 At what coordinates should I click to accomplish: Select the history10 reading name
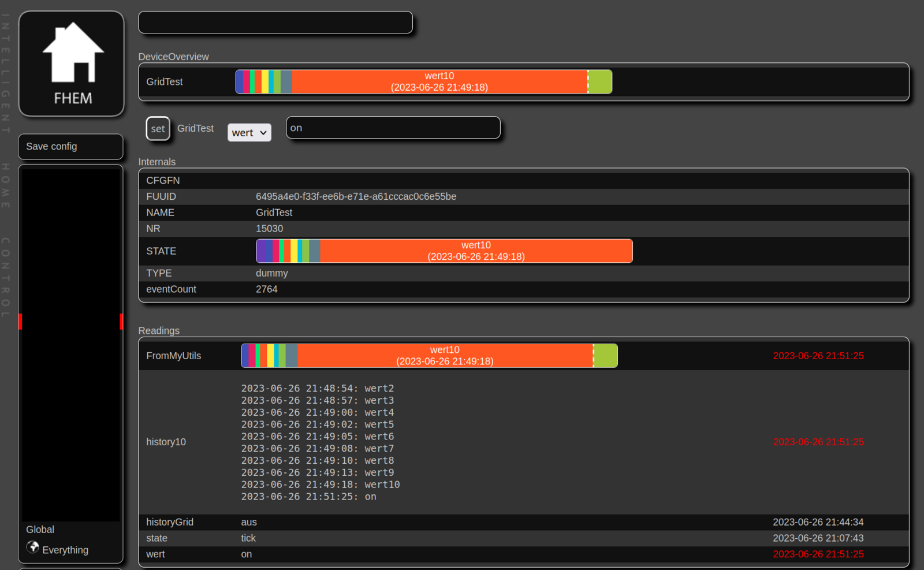tap(166, 442)
